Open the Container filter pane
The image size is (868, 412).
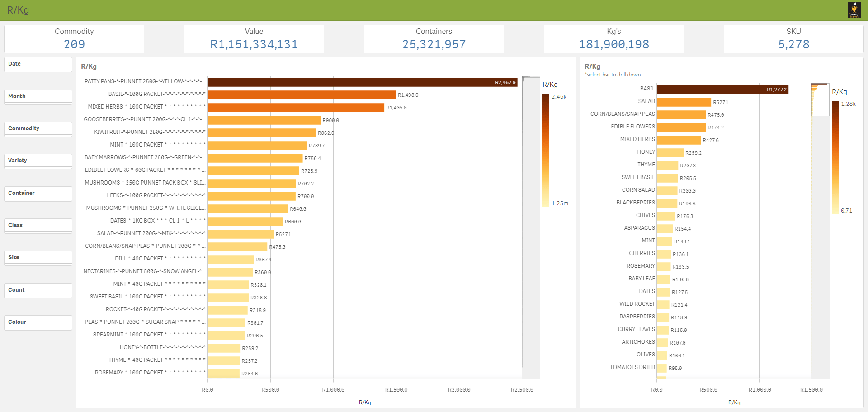[38, 193]
